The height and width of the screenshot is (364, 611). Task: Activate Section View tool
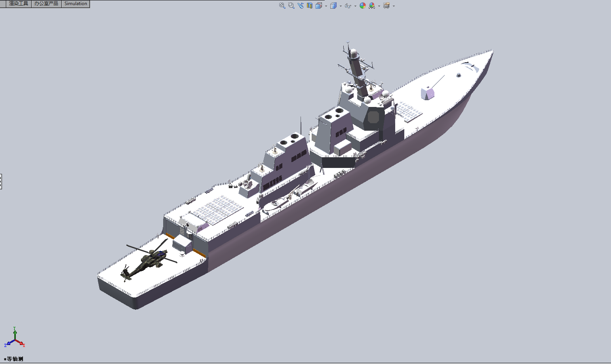pyautogui.click(x=310, y=6)
